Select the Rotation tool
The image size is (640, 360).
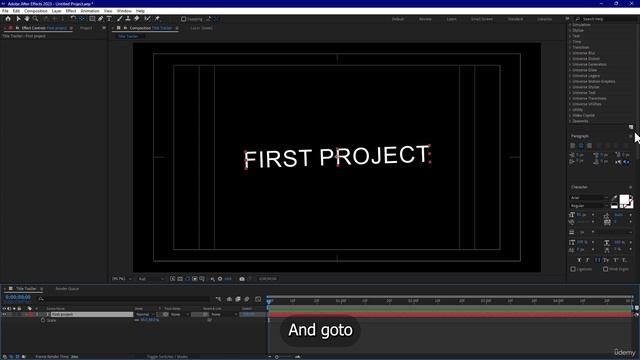(73, 19)
